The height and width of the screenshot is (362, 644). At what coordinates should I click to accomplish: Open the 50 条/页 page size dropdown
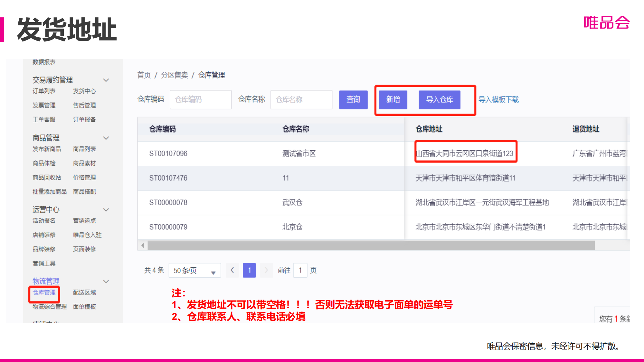195,270
